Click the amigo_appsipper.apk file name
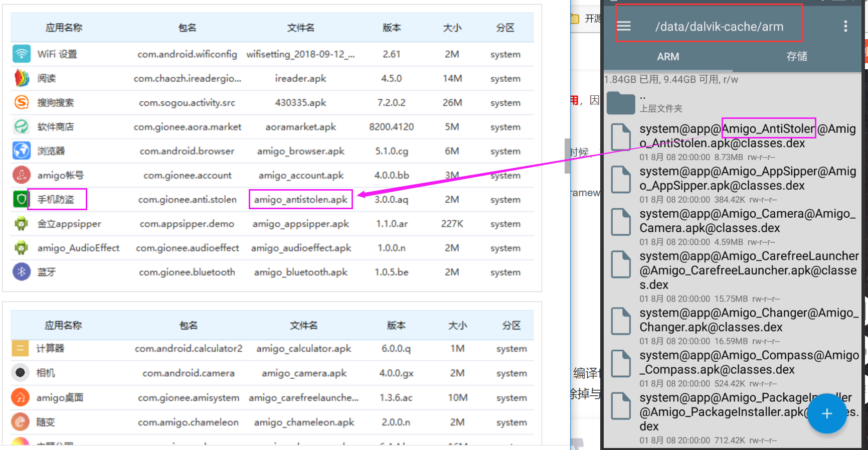The image size is (868, 450). tap(300, 223)
